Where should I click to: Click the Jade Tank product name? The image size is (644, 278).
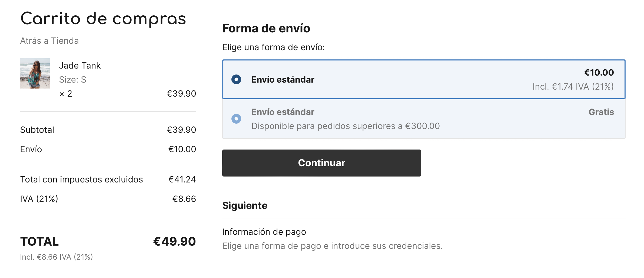80,66
